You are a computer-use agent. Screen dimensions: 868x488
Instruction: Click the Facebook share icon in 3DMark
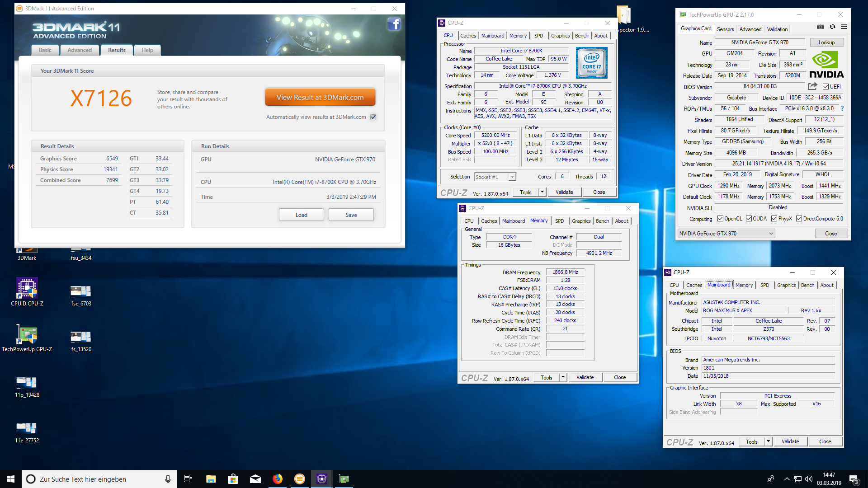[394, 24]
